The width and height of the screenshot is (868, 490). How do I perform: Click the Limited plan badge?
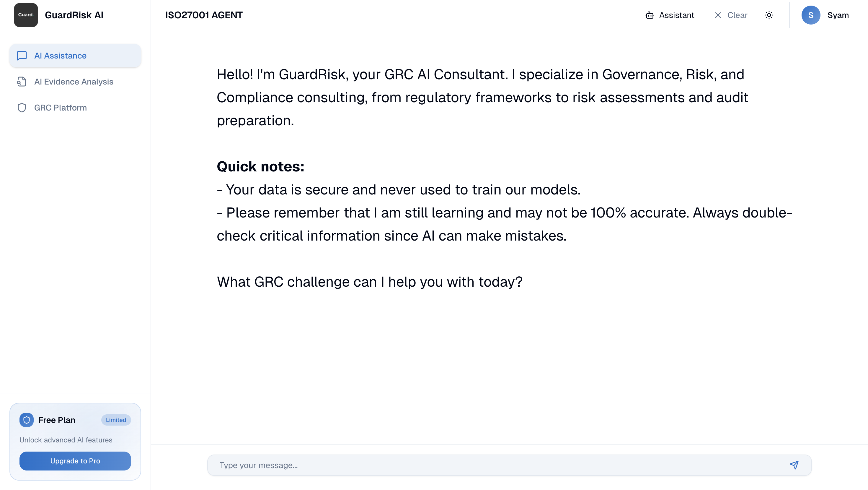(115, 420)
